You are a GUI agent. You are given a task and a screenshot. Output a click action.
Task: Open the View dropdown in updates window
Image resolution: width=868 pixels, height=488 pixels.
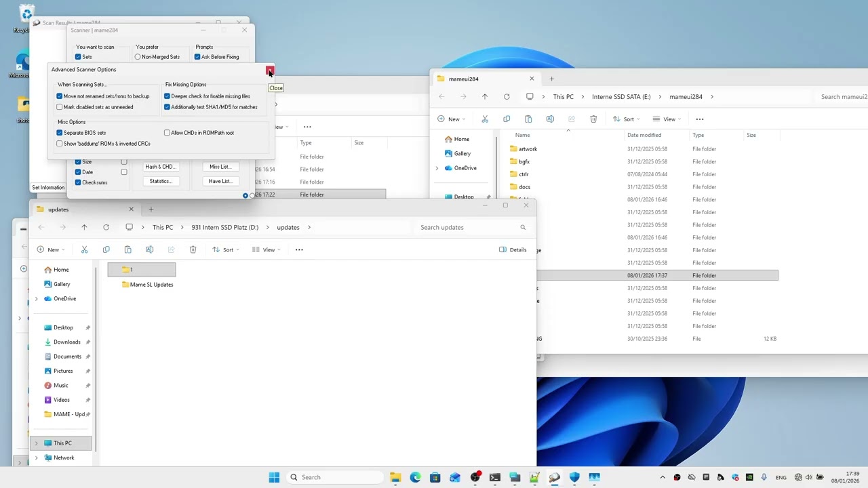click(x=267, y=249)
